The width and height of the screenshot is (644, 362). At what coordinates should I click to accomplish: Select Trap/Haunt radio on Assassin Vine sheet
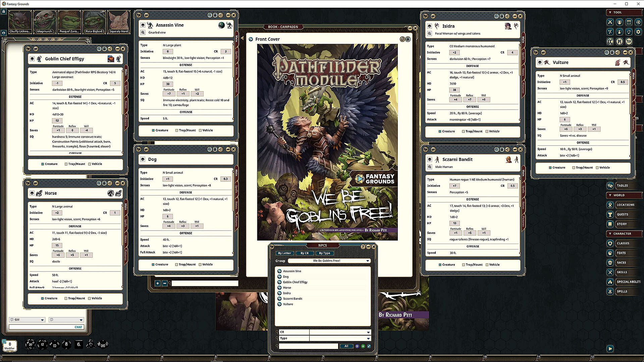pos(177,130)
